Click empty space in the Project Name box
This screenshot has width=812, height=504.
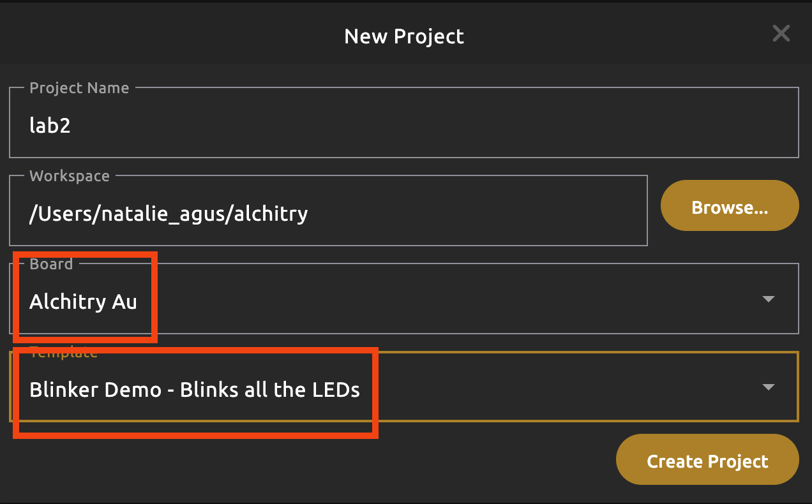(511, 125)
